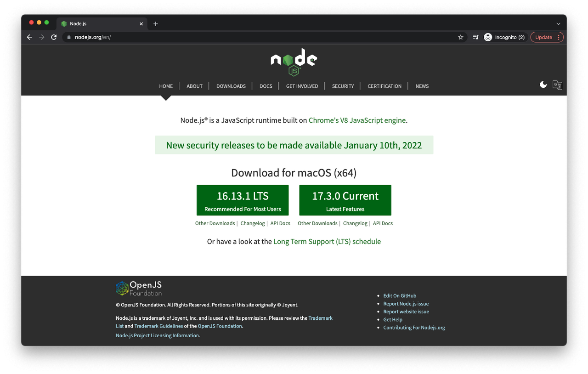Open Node.js Project Licensing Information link
The image size is (588, 374).
158,336
